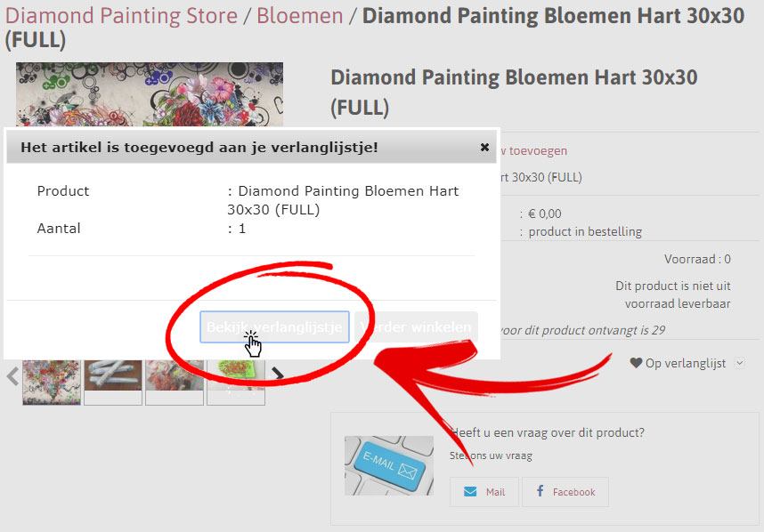Click the E-MAIL keyboard key image
Image resolution: width=764 pixels, height=532 pixels.
(389, 466)
